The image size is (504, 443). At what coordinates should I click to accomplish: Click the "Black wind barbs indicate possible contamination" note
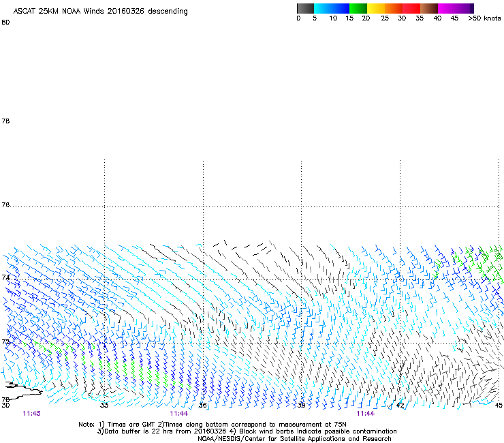pos(313,431)
